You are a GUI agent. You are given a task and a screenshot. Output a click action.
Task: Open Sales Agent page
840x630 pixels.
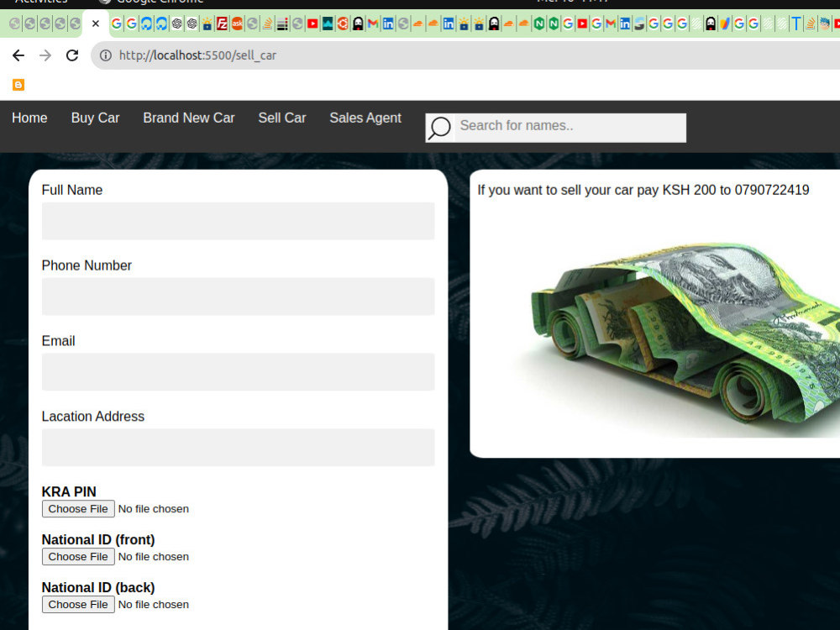365,118
